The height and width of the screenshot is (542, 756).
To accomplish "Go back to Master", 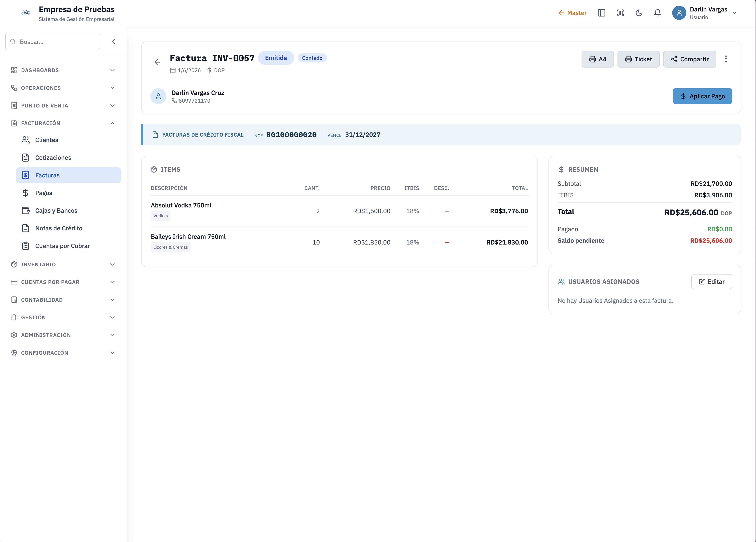I will [572, 13].
